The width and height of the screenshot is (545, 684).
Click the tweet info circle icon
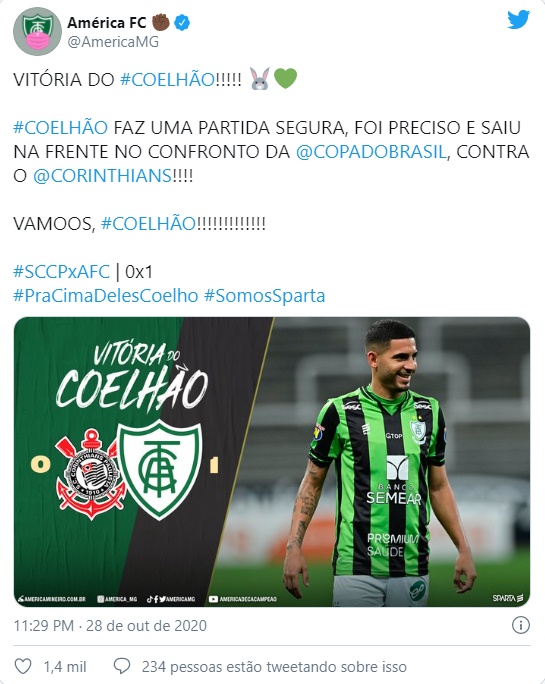pyautogui.click(x=521, y=625)
